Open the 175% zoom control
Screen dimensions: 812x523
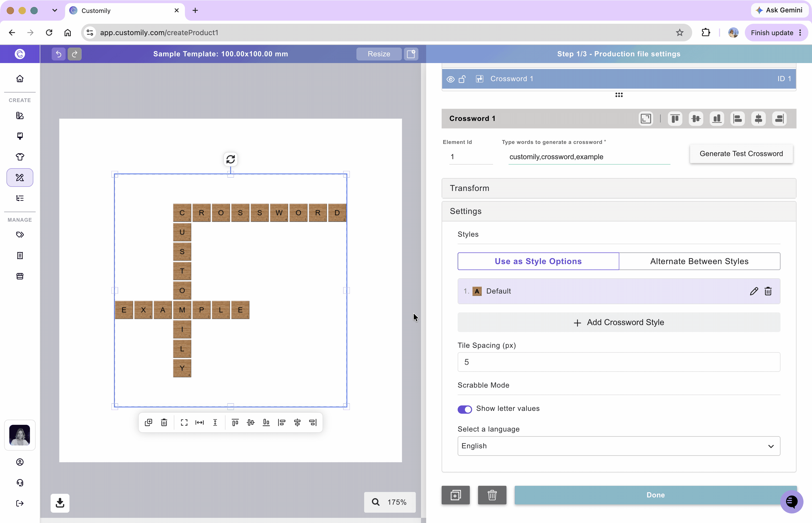pyautogui.click(x=390, y=502)
